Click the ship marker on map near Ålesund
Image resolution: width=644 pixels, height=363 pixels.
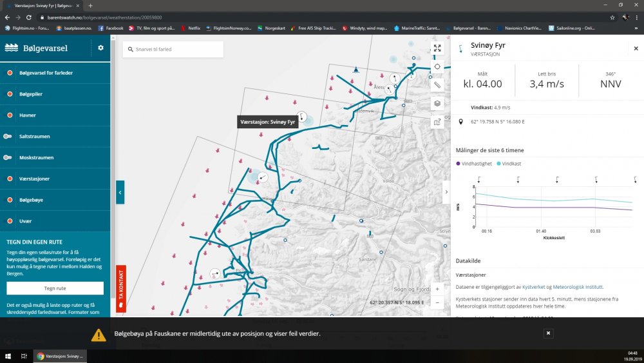356,70
